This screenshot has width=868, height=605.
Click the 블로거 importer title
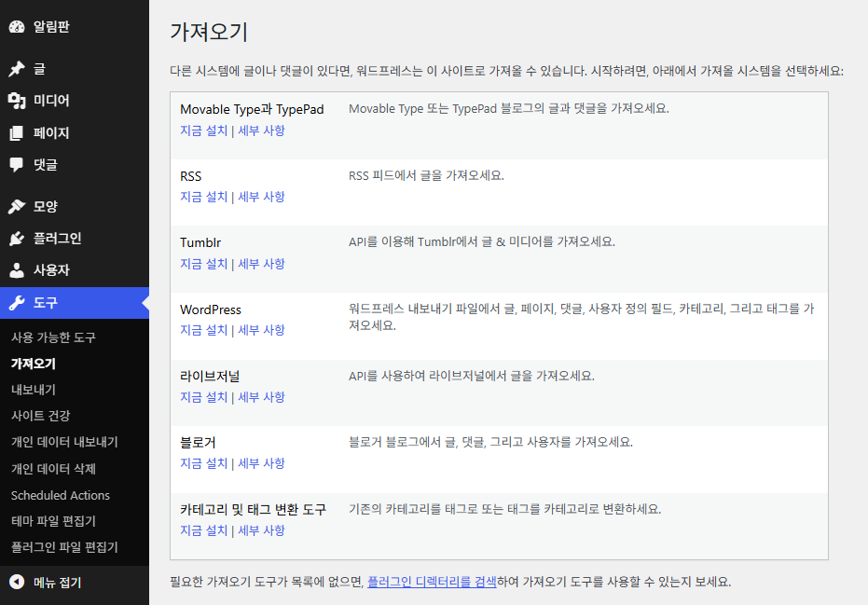198,443
